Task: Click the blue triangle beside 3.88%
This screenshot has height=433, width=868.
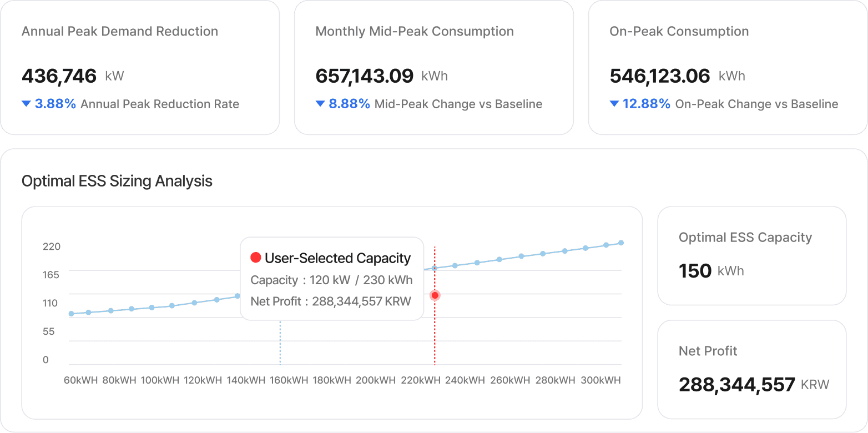Action: point(26,104)
